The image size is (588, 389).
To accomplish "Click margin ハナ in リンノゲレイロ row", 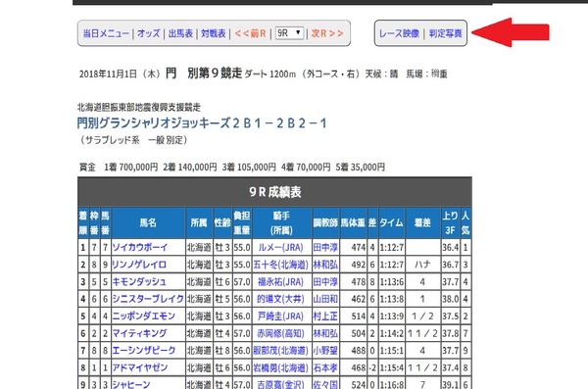I will (x=422, y=265).
